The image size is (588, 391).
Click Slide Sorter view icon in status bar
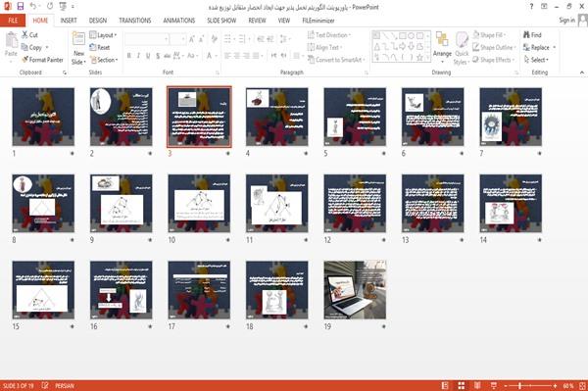(x=462, y=385)
